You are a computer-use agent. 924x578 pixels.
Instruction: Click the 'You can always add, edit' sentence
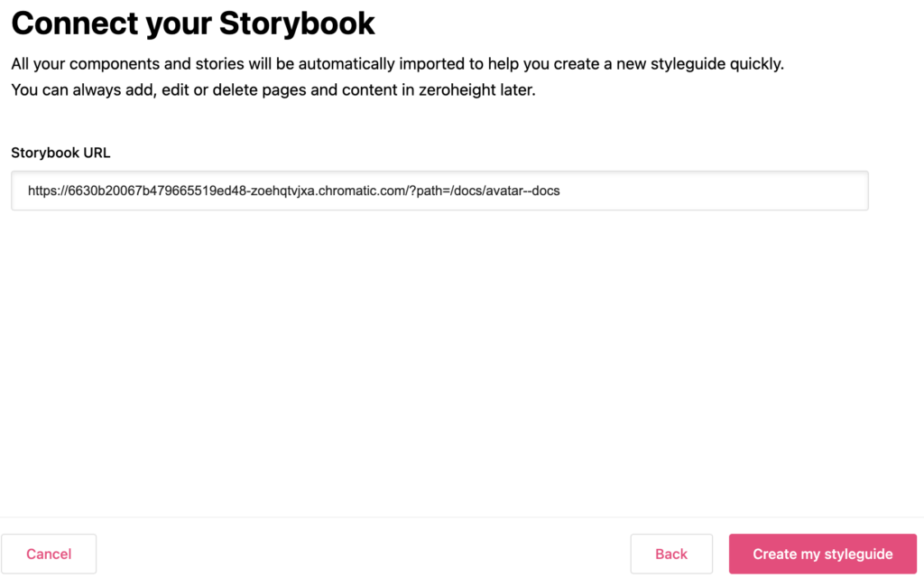273,90
